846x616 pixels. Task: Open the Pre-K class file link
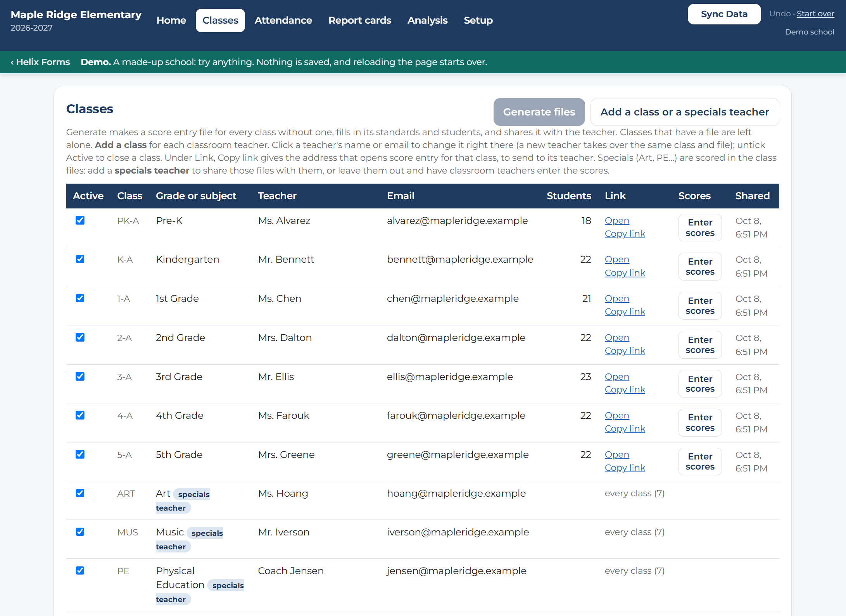click(617, 221)
